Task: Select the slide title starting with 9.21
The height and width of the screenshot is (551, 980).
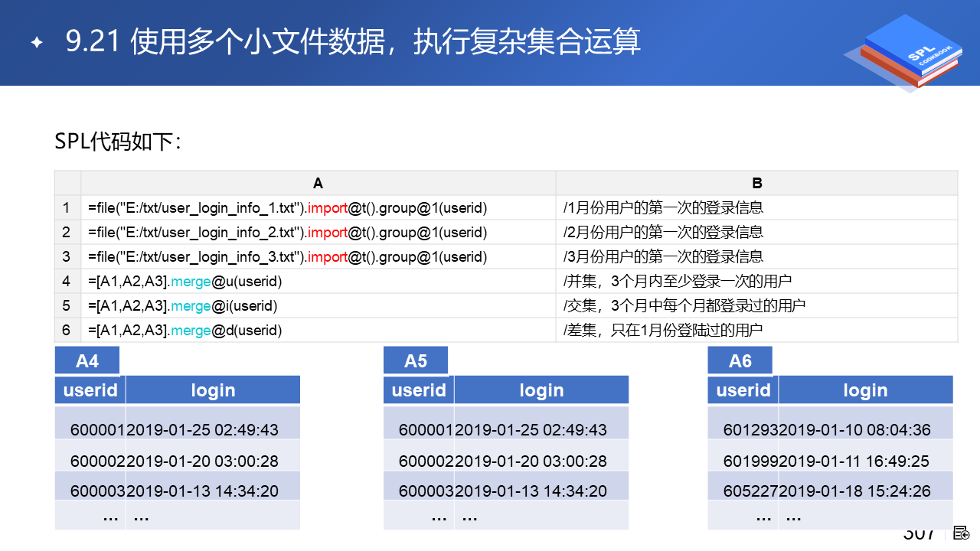Action: coord(353,42)
